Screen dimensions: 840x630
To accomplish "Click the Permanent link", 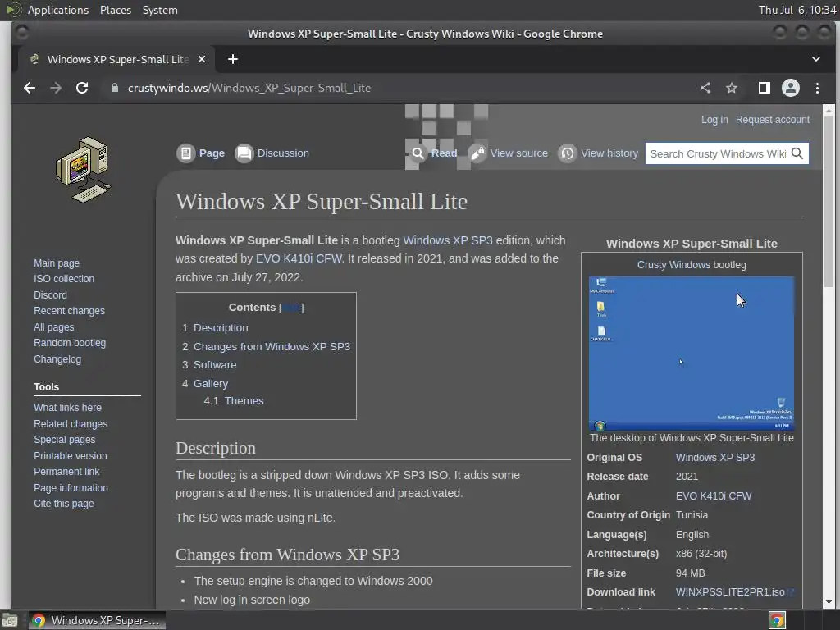I will 66,472.
